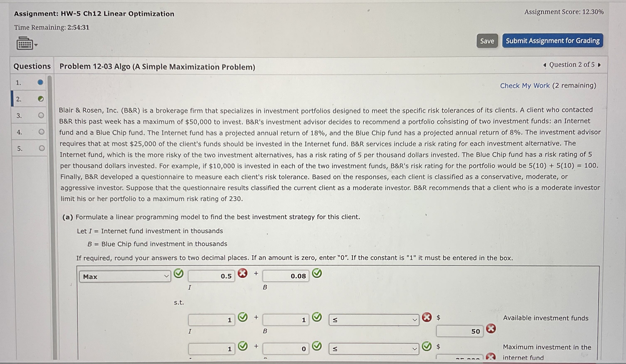Viewport: 626px width, 364px height.
Task: Click the 'Question 2 of 5' label
Action: [x=572, y=65]
